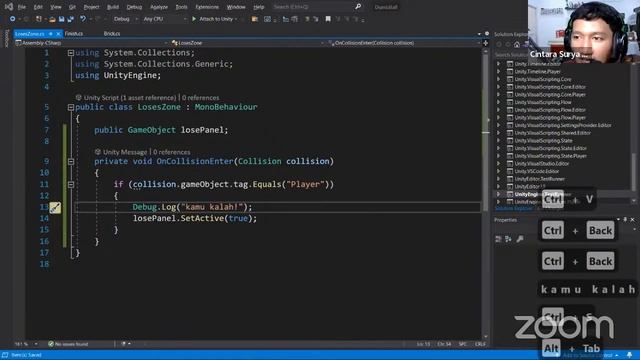
Task: Click the notifications bell in status bar
Action: (629, 355)
